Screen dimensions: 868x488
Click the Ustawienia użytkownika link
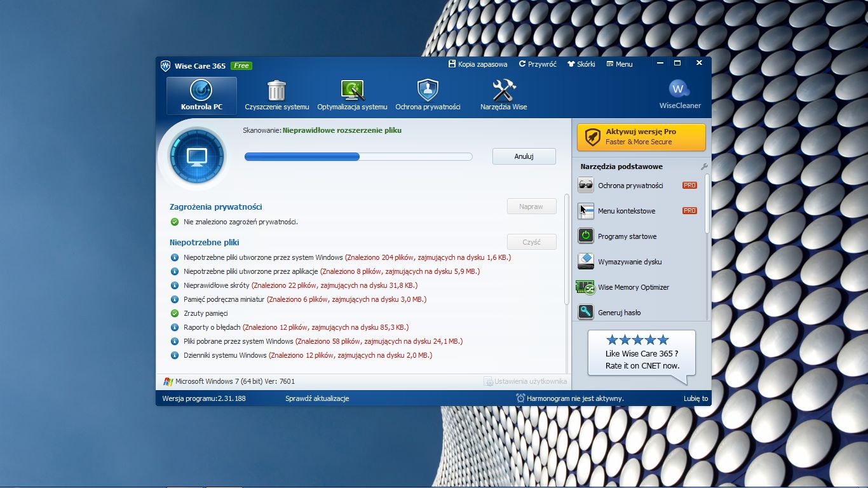(526, 382)
